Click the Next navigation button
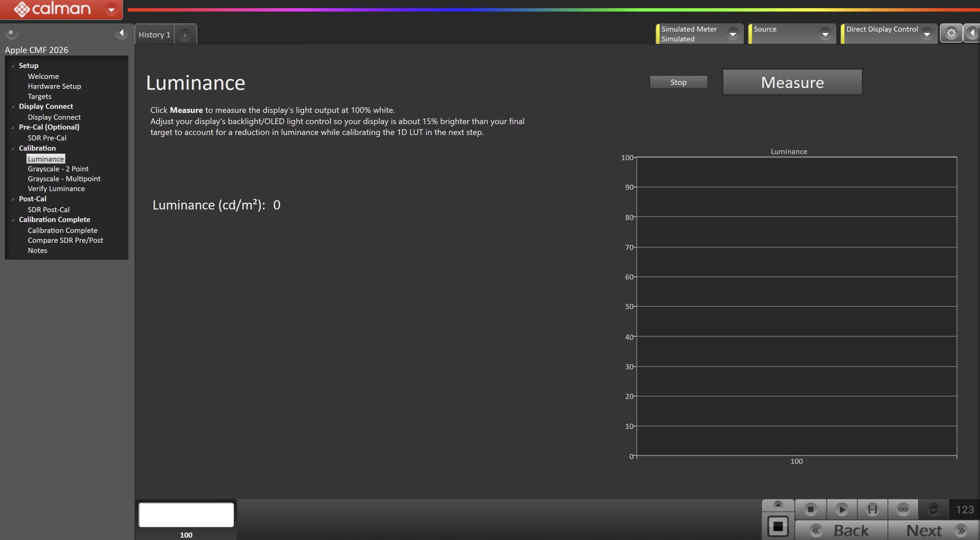Viewport: 980px width, 540px height. coord(933,530)
